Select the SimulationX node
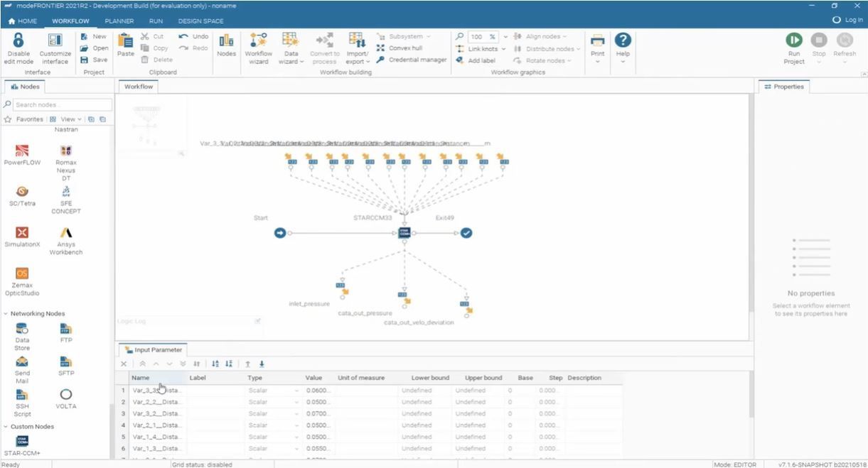Screen dimensions: 868x468 [22, 237]
